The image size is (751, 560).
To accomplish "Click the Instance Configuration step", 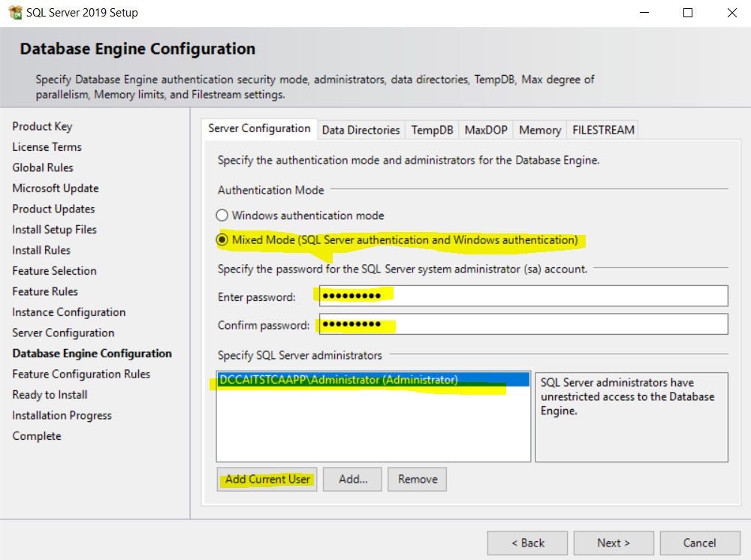I will click(69, 312).
